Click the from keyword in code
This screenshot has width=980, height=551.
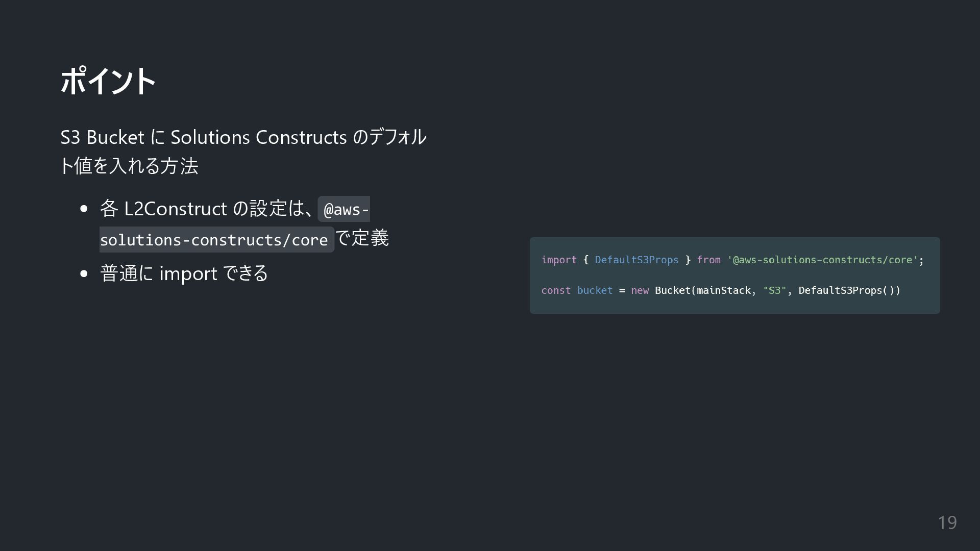click(x=708, y=260)
